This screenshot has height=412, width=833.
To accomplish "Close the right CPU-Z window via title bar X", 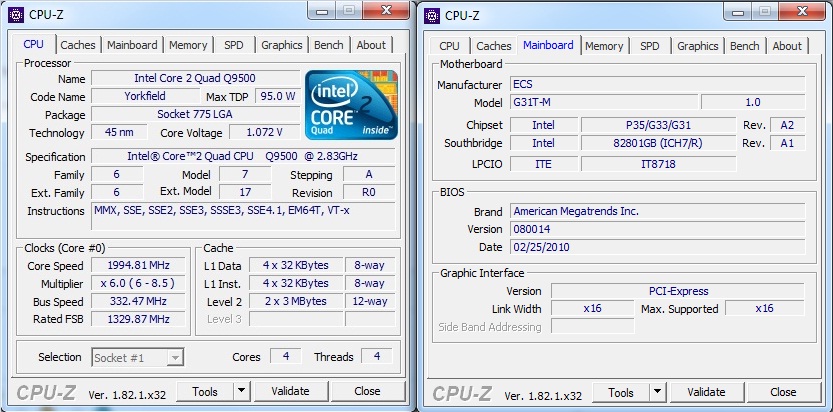I will [x=803, y=11].
